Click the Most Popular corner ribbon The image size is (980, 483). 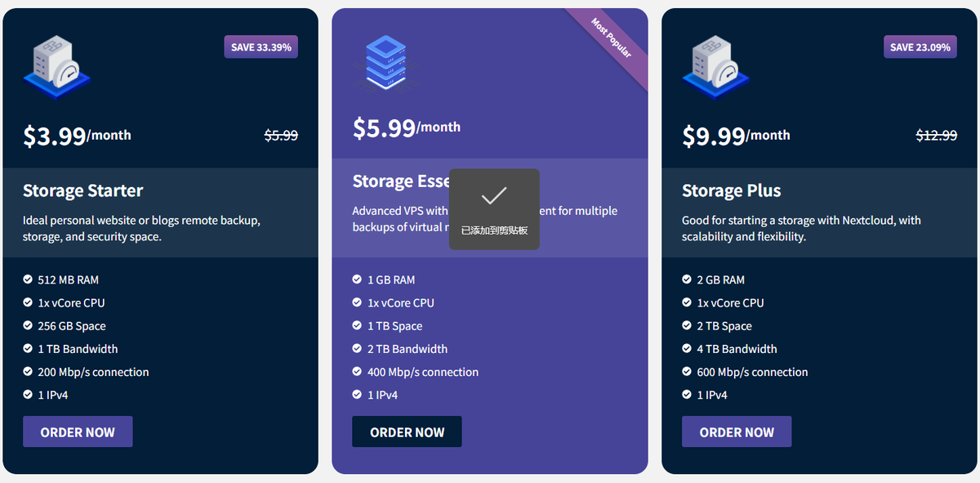coord(611,38)
